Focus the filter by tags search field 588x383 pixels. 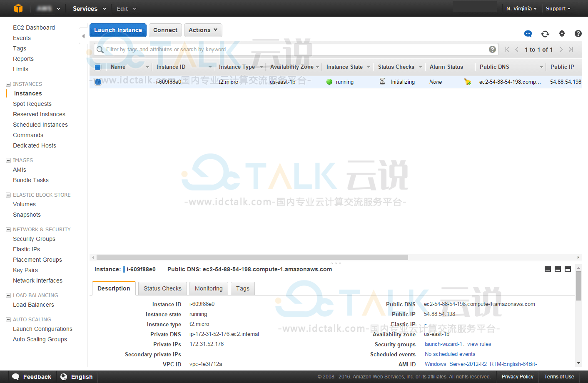[x=296, y=50]
